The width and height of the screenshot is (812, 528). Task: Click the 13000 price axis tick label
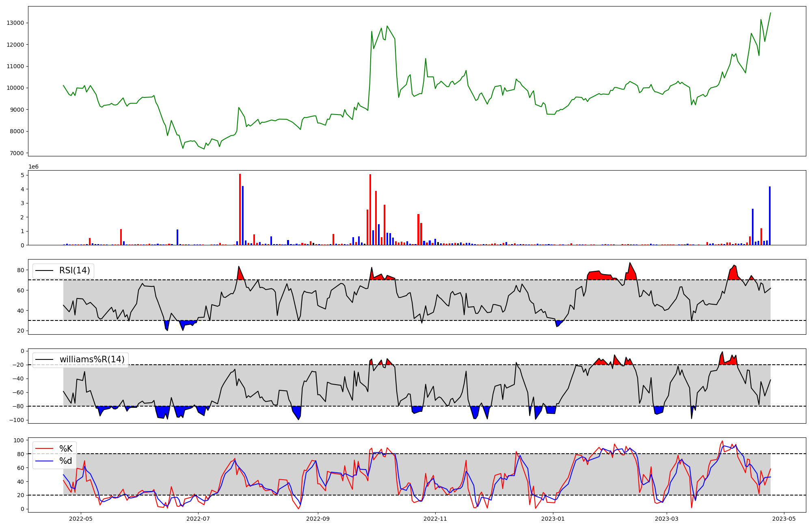[15, 23]
